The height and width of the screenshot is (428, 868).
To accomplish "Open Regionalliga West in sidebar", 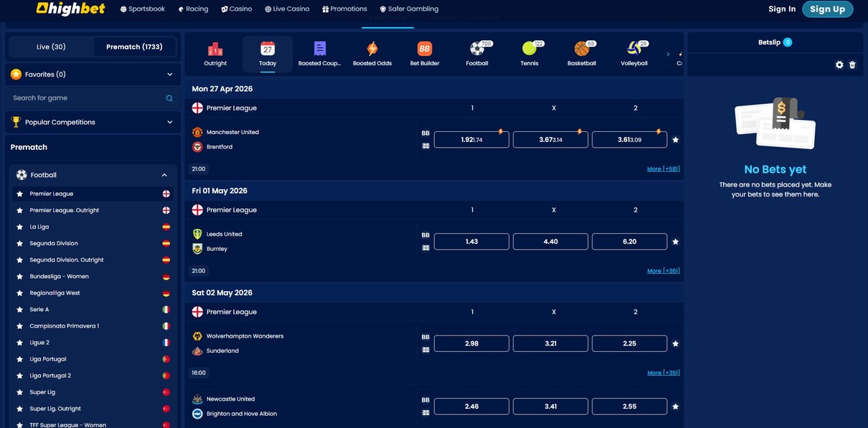I will (93, 293).
